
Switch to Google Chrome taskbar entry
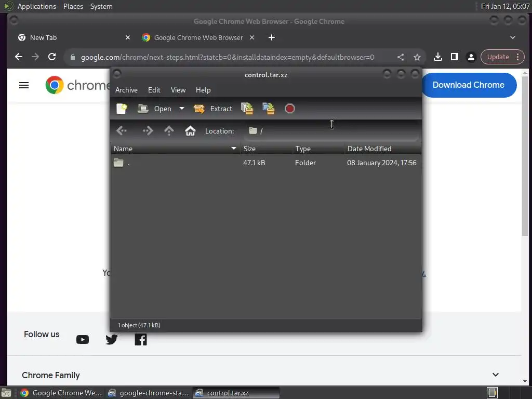pos(61,393)
